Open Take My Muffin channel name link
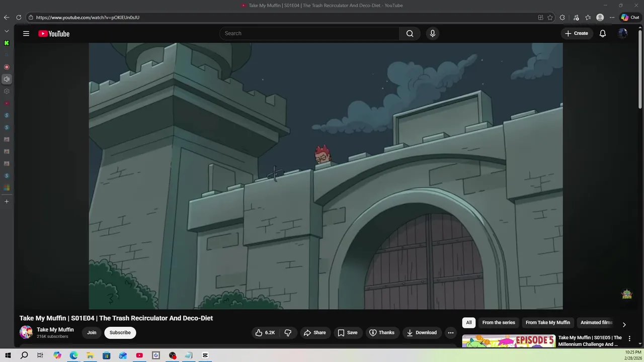644x362 pixels. click(55, 330)
